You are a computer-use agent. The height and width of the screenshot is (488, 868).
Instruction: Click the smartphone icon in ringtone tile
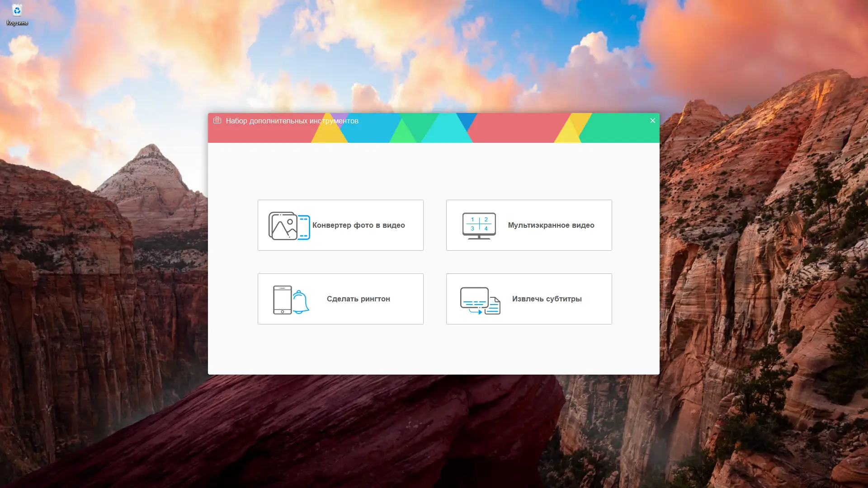click(282, 300)
